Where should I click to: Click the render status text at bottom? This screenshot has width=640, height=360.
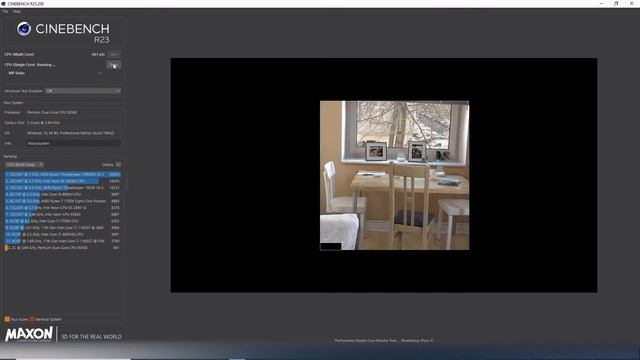tap(384, 340)
